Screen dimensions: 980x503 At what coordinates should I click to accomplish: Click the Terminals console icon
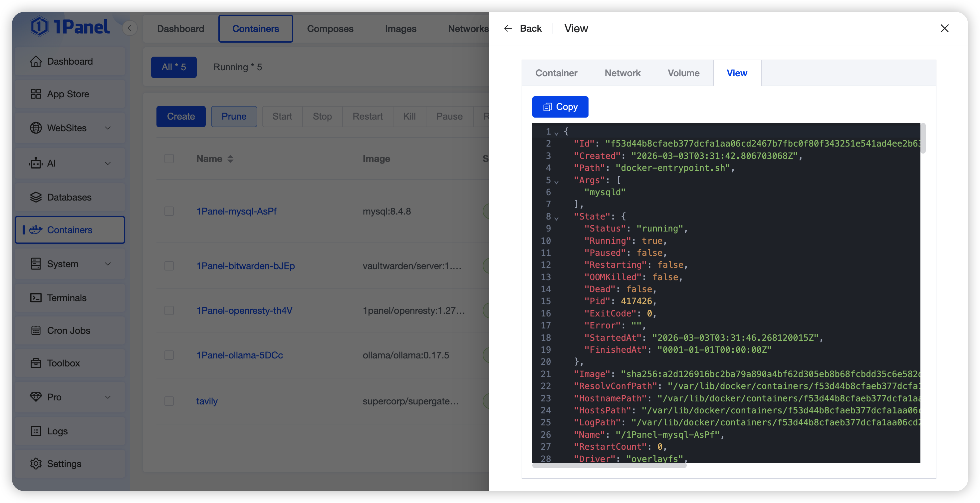click(x=36, y=298)
